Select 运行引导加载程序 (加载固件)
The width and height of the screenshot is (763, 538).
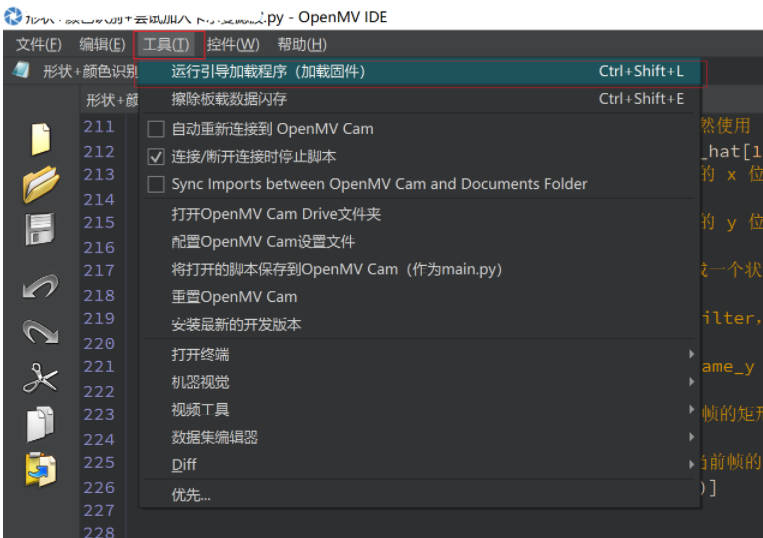point(419,72)
